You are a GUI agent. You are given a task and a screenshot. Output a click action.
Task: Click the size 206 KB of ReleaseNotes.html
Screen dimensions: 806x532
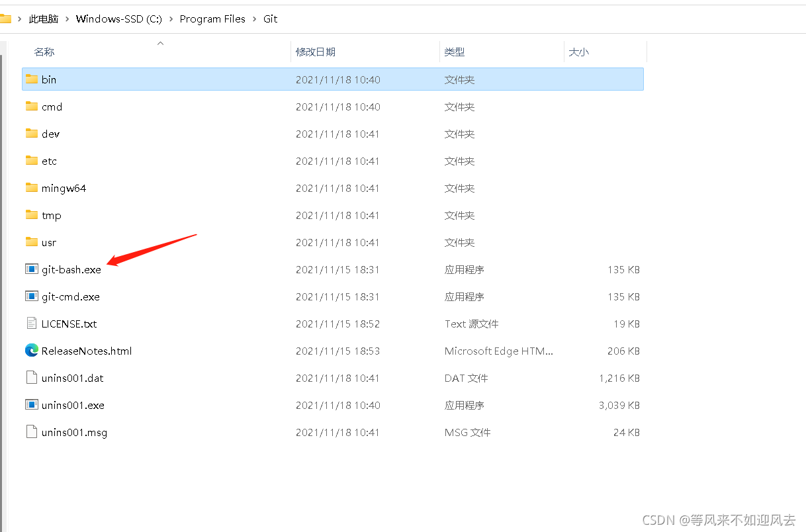click(x=623, y=351)
